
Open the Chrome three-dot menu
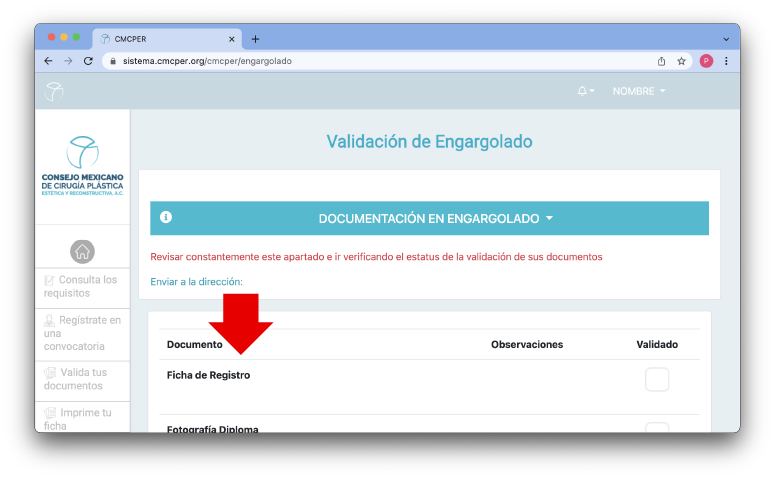coord(726,61)
